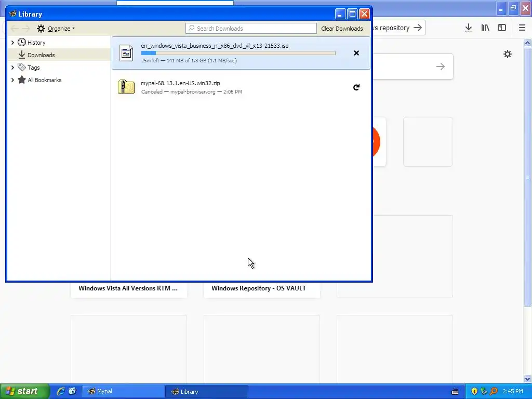Expand the History tree node
Viewport: 532px width, 399px height.
(x=12, y=43)
